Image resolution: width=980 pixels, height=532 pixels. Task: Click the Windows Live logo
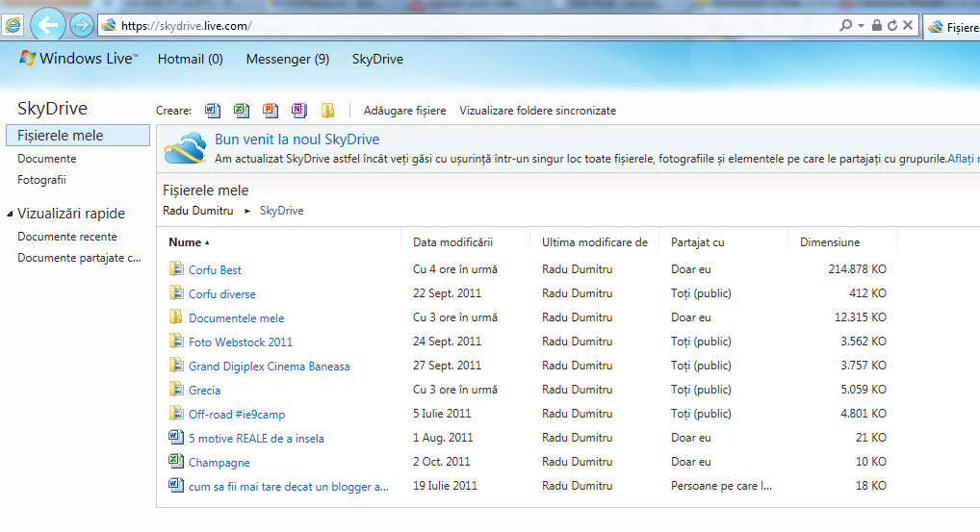point(78,58)
